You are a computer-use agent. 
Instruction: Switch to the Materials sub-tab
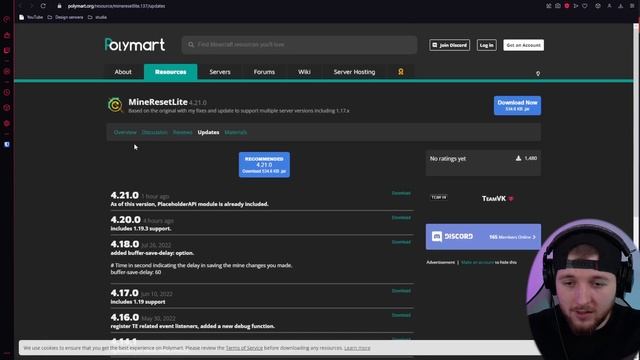point(236,132)
